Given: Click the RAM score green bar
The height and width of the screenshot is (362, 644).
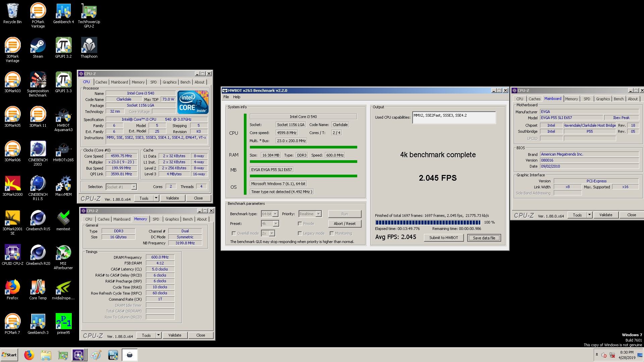Looking at the screenshot, I should point(304,162).
